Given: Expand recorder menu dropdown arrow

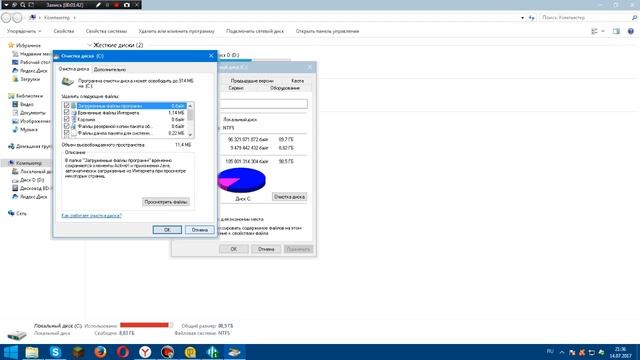Looking at the screenshot, I should (6, 5).
